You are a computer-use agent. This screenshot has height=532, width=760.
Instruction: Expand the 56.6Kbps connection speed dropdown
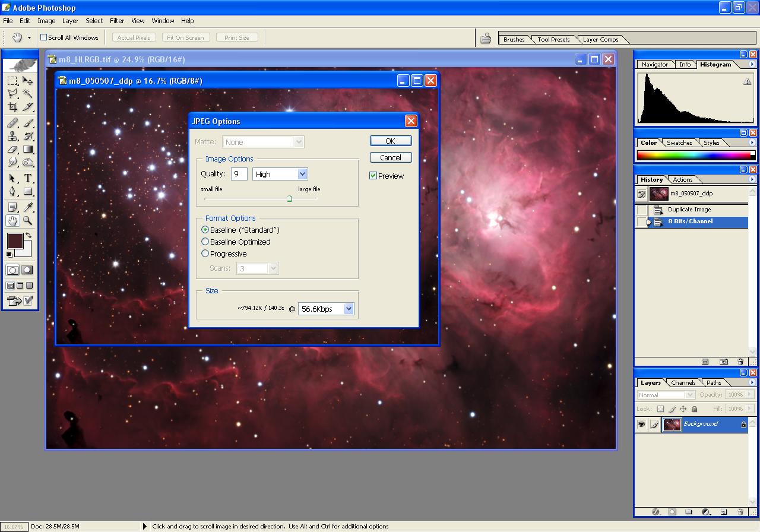(x=349, y=309)
